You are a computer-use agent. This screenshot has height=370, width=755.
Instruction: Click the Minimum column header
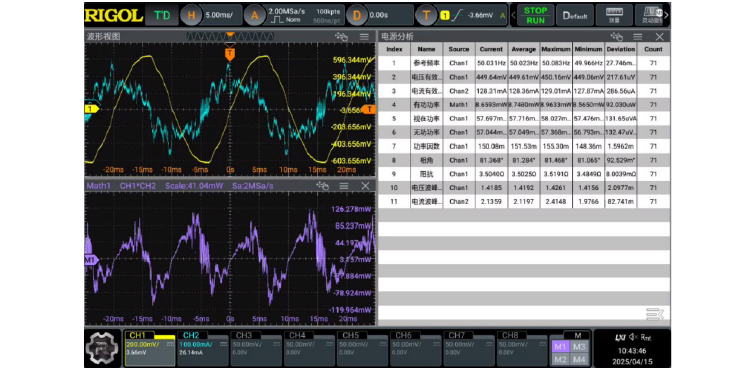[588, 49]
